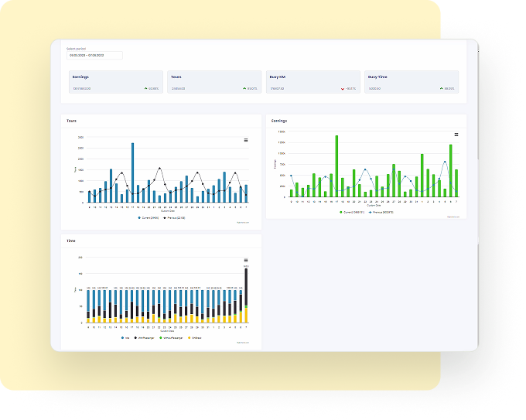Toggle OnBreak series in Time chart legend
The width and height of the screenshot is (526, 420).
tap(195, 338)
